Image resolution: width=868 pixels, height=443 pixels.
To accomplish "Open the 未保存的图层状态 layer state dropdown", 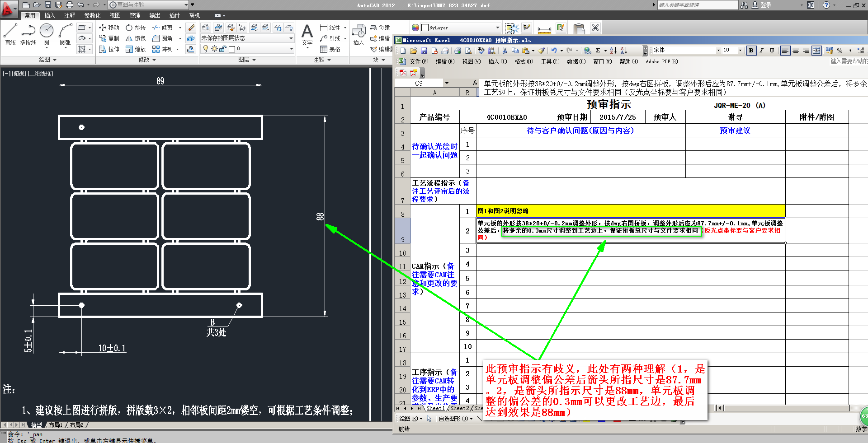I will click(x=291, y=38).
